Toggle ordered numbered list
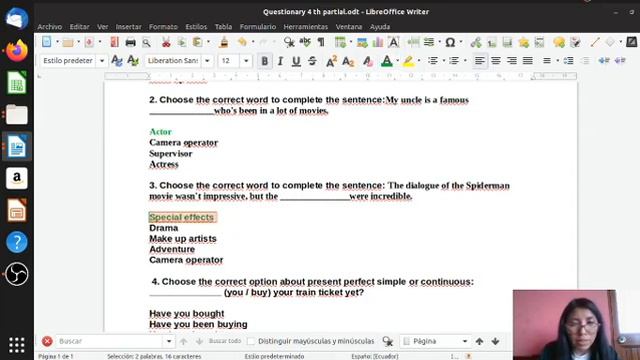 tap(454, 61)
